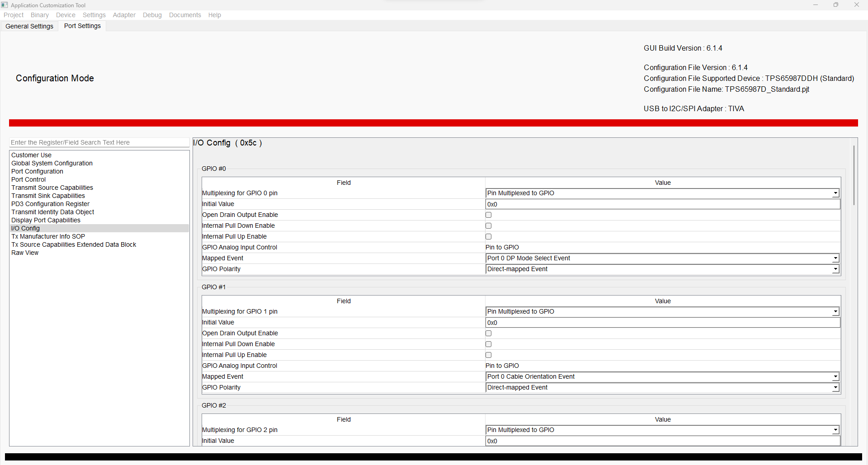Click the Application Customization Tool title icon
The height and width of the screenshot is (465, 868).
(x=5, y=5)
